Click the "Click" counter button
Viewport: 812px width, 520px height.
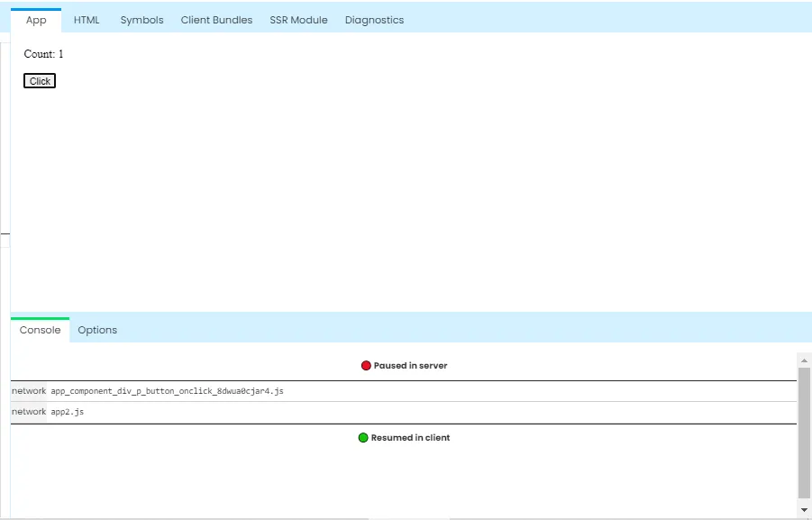point(40,81)
